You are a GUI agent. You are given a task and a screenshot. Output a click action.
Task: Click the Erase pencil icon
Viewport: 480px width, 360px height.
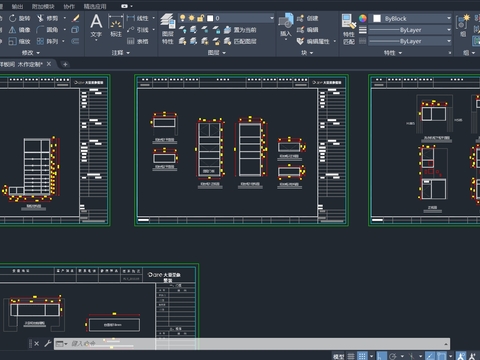click(76, 18)
